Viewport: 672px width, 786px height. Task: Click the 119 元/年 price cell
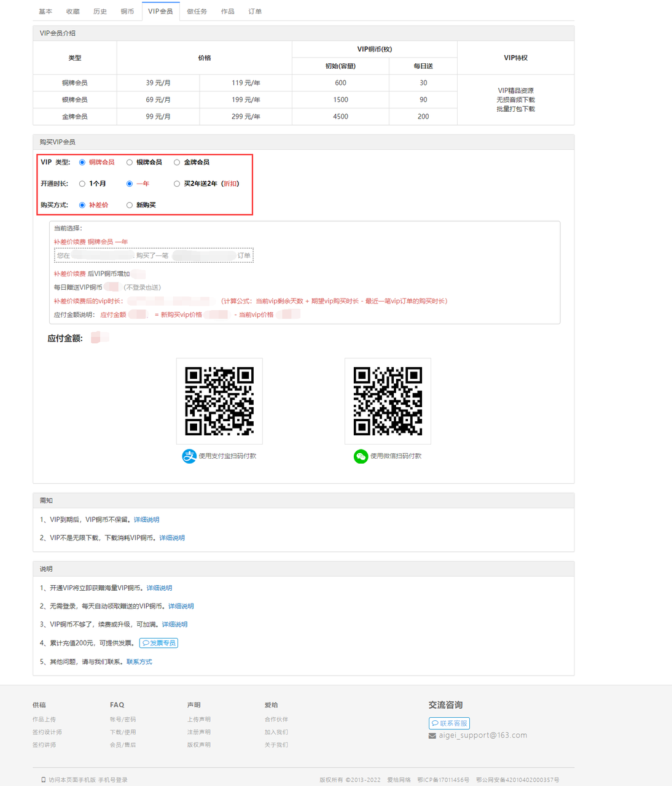point(246,83)
